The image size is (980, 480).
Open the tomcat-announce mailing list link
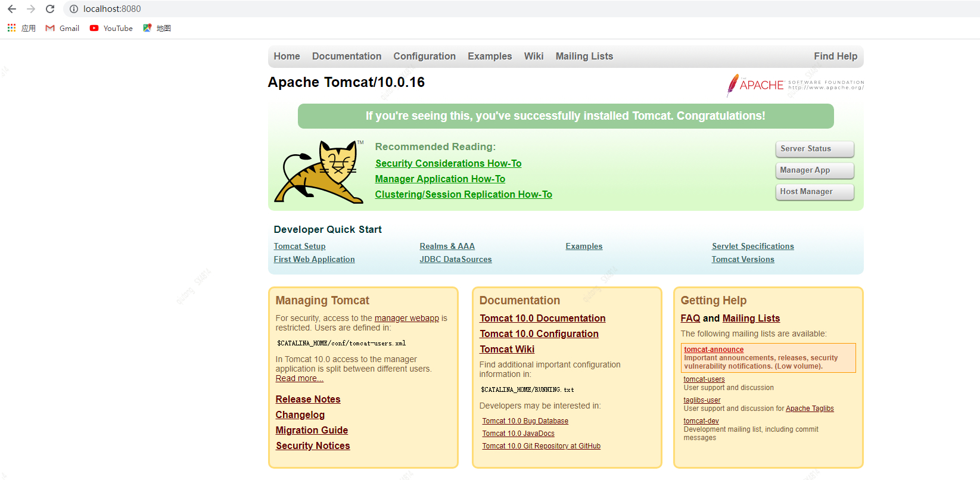pos(714,350)
